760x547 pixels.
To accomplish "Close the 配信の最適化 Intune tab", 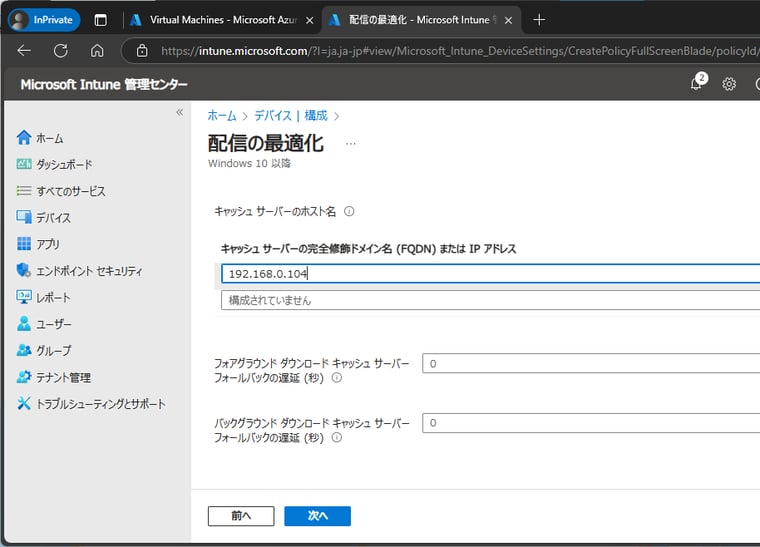I will pyautogui.click(x=508, y=20).
